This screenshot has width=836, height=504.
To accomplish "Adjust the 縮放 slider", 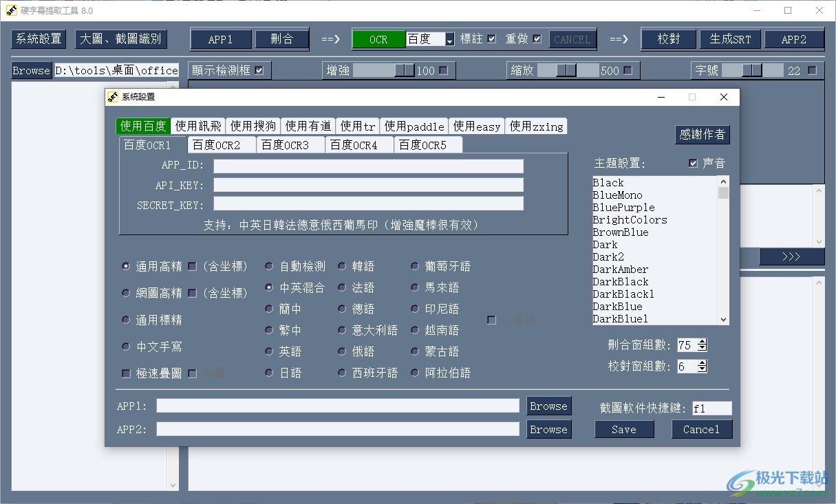I will [x=568, y=70].
